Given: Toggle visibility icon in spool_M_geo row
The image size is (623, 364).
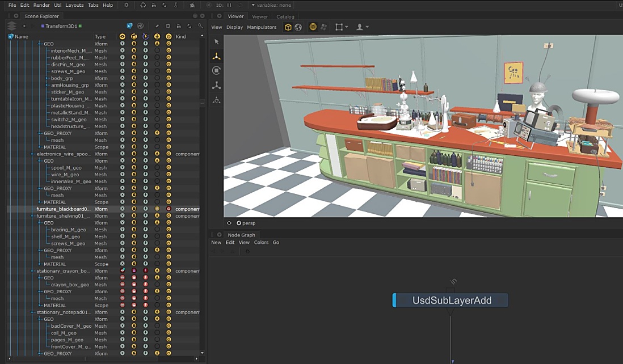Looking at the screenshot, I should (123, 167).
